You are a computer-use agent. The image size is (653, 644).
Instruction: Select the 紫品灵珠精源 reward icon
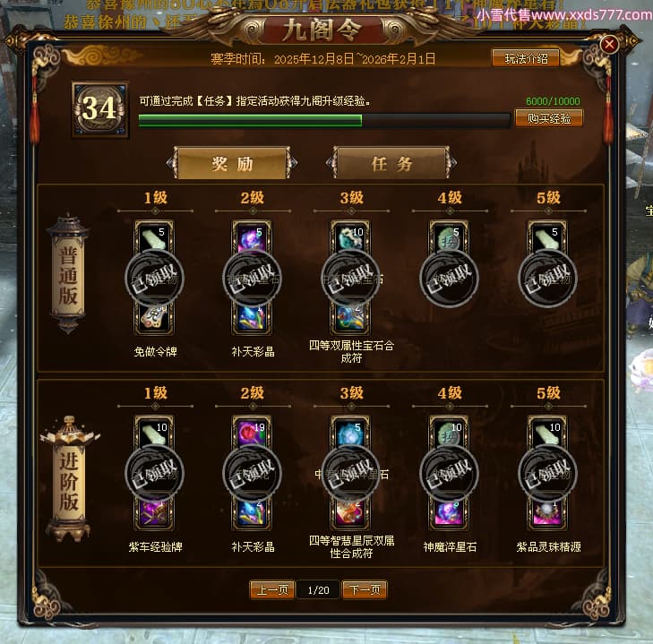click(546, 513)
